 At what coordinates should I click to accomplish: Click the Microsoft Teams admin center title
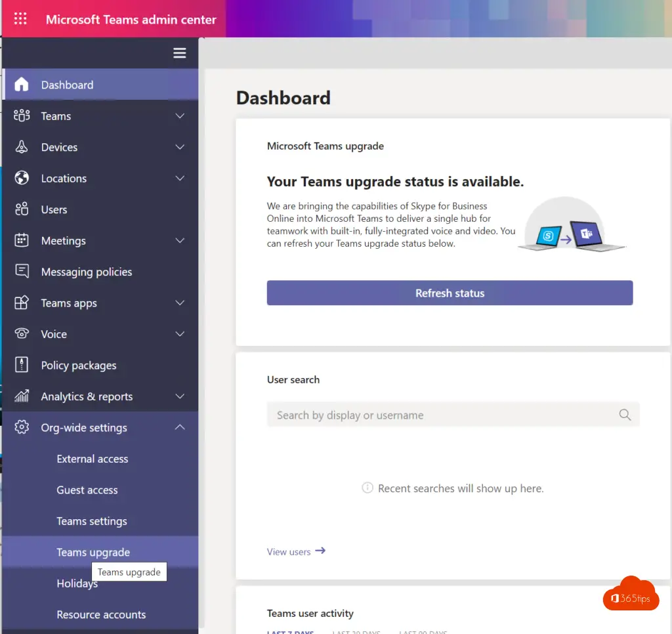pyautogui.click(x=131, y=19)
